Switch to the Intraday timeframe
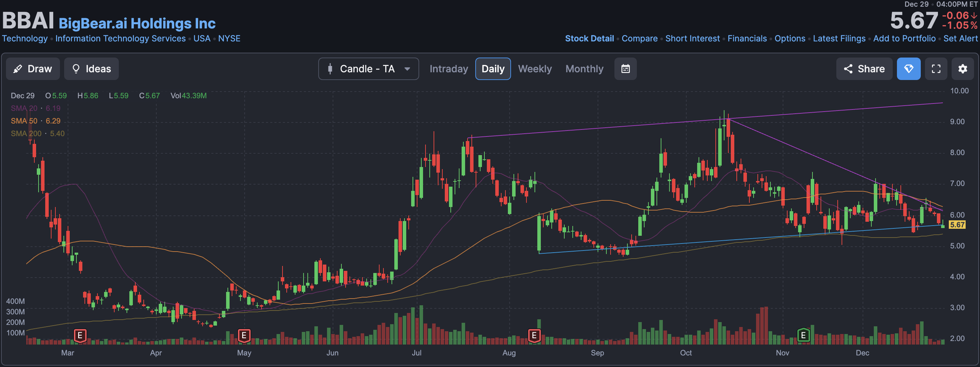This screenshot has width=980, height=367. pos(449,69)
